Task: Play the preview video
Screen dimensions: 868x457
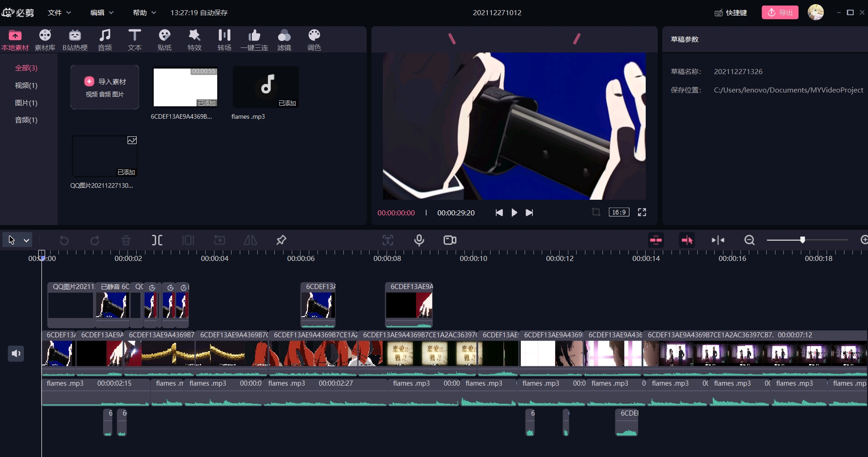Action: pyautogui.click(x=514, y=213)
